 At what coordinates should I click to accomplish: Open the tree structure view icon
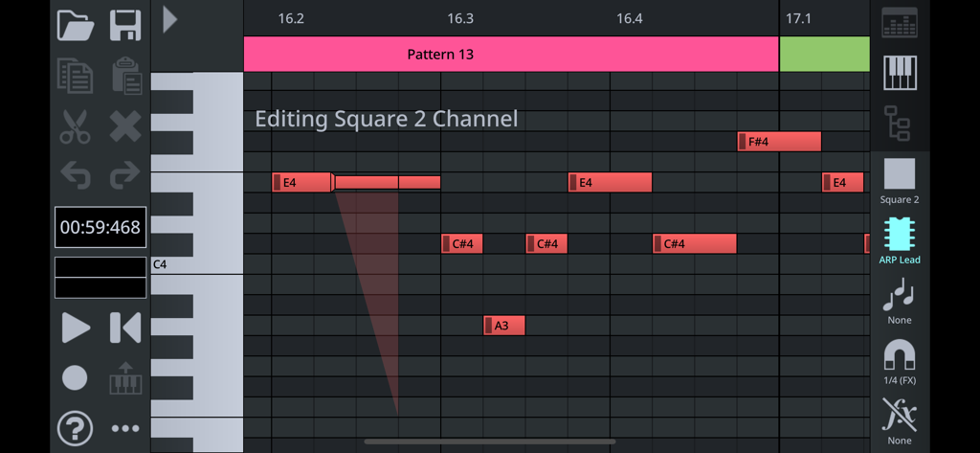coord(898,123)
